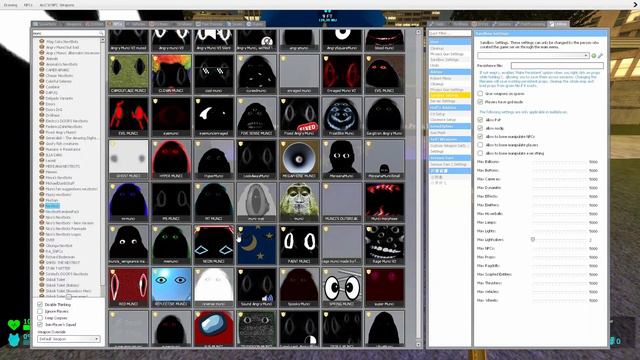Select the moon and stars munci thumbnail

point(256,245)
